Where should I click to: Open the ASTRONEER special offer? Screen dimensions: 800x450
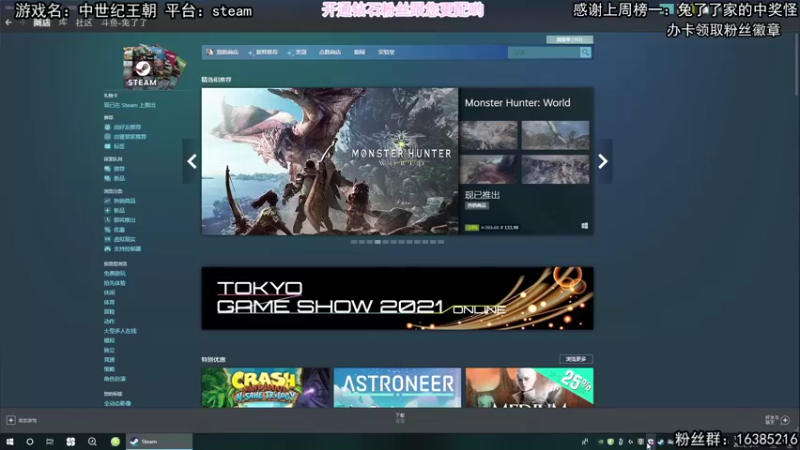[397, 388]
